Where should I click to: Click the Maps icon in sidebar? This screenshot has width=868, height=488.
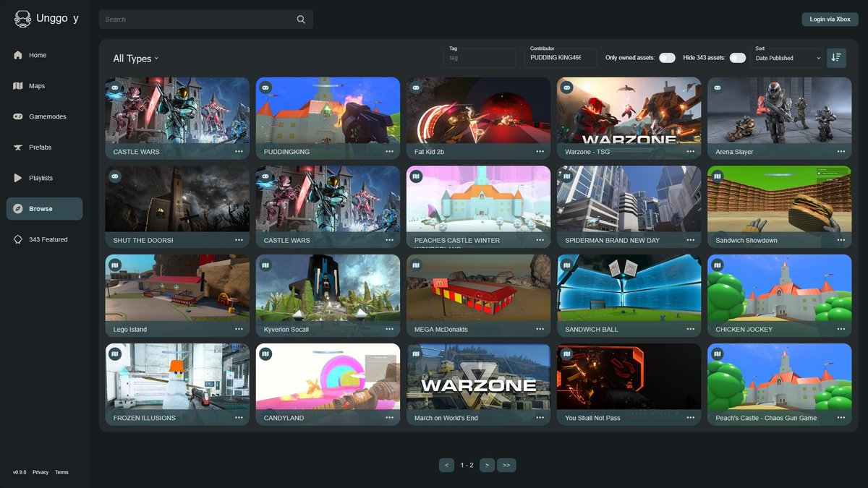[x=18, y=86]
